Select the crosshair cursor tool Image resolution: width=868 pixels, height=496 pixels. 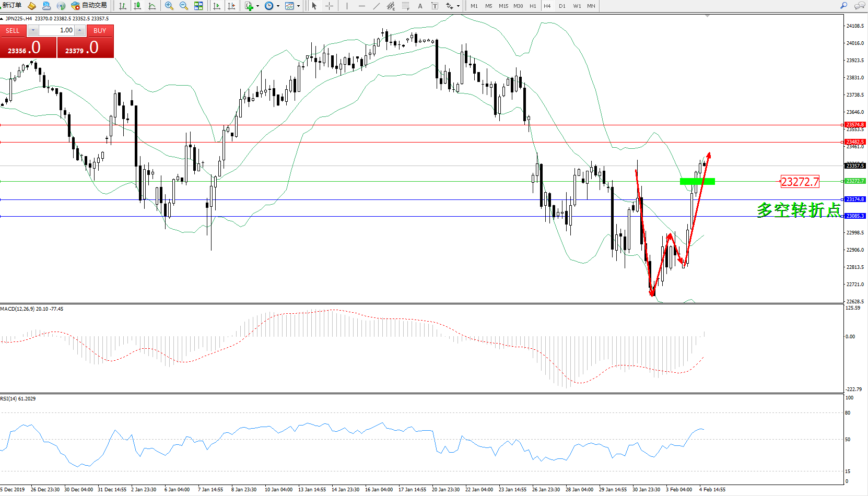(x=329, y=6)
